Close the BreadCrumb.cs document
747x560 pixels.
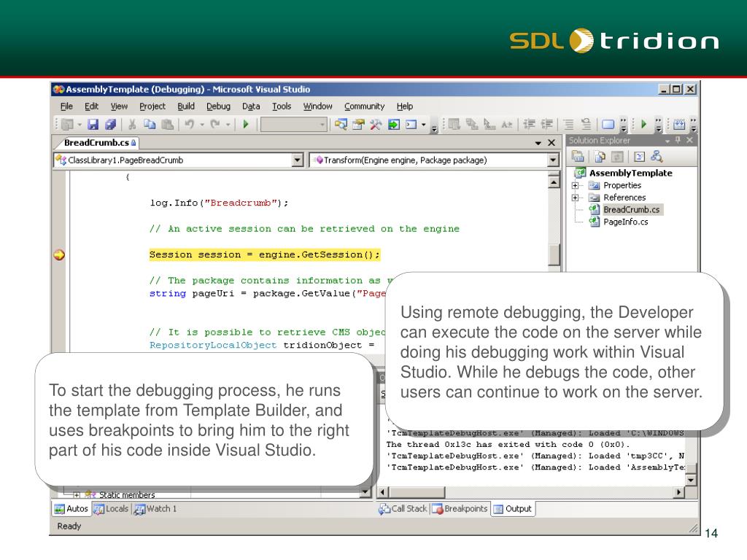551,143
